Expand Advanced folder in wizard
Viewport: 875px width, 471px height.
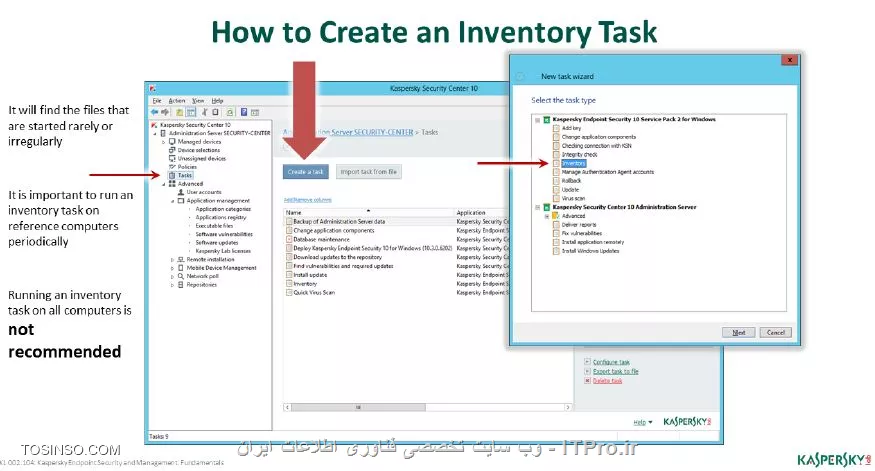pyautogui.click(x=547, y=216)
